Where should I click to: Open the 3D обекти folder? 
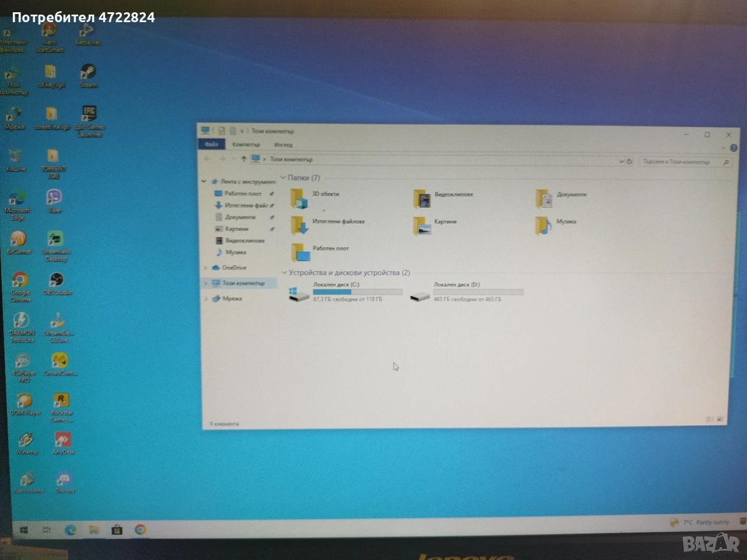(315, 198)
